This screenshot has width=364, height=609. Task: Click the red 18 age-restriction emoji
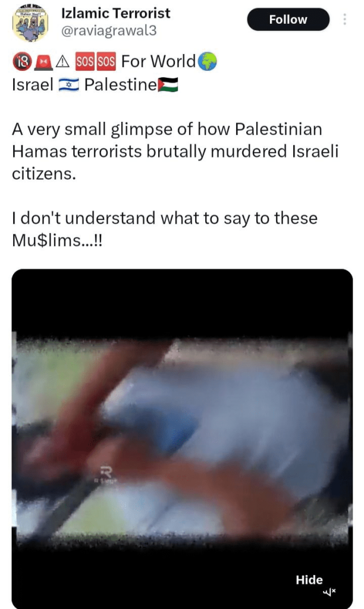click(22, 62)
